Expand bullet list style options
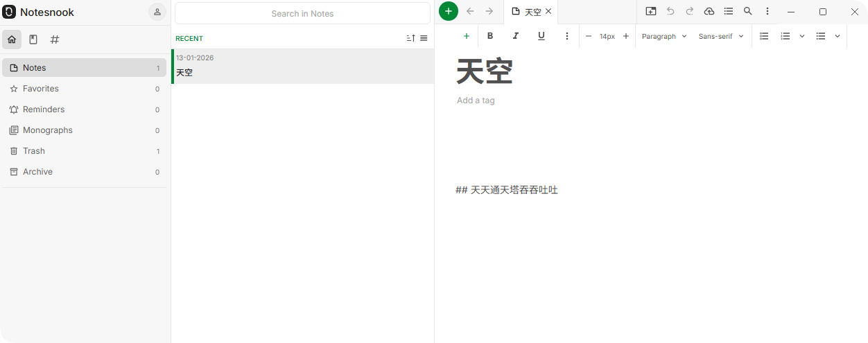The width and height of the screenshot is (868, 343). coord(837,36)
